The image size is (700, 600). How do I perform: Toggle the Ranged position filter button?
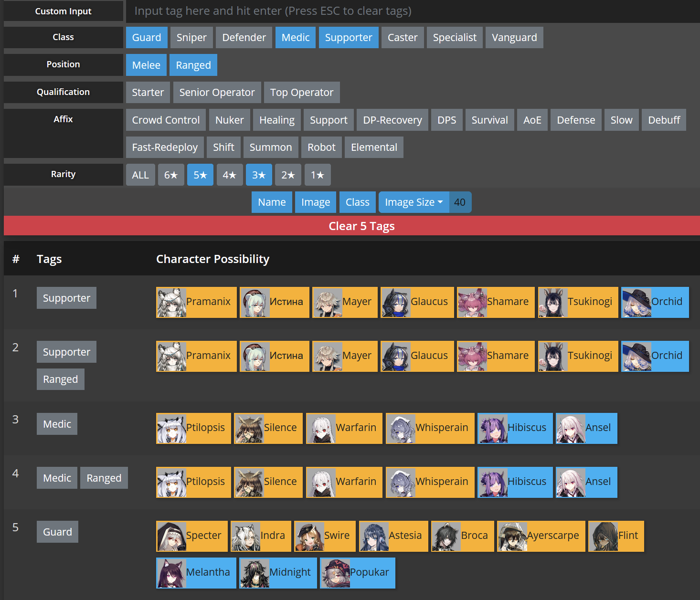[x=193, y=65]
